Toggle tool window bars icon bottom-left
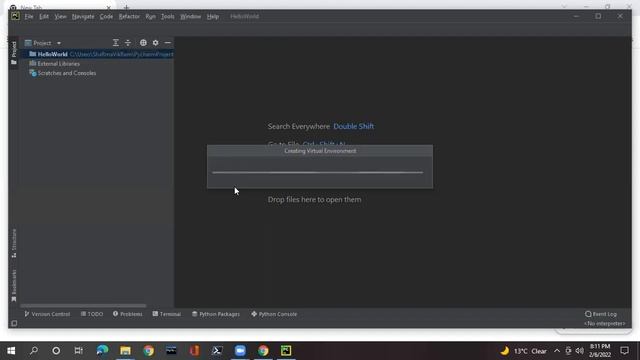Screen dimensions: 640x360 tap(14, 324)
